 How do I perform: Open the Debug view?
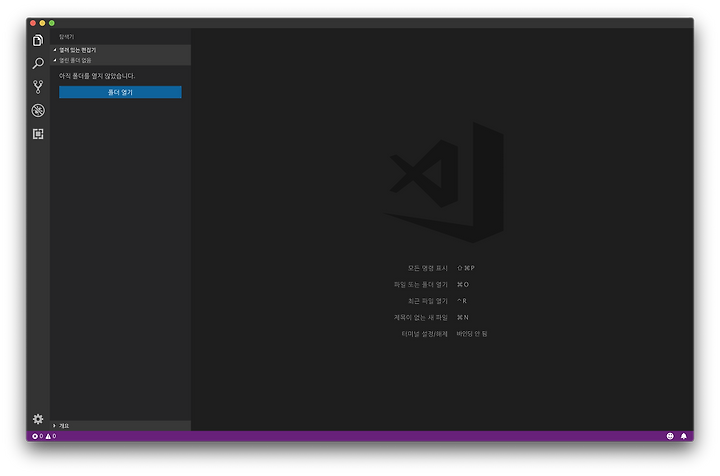38,110
